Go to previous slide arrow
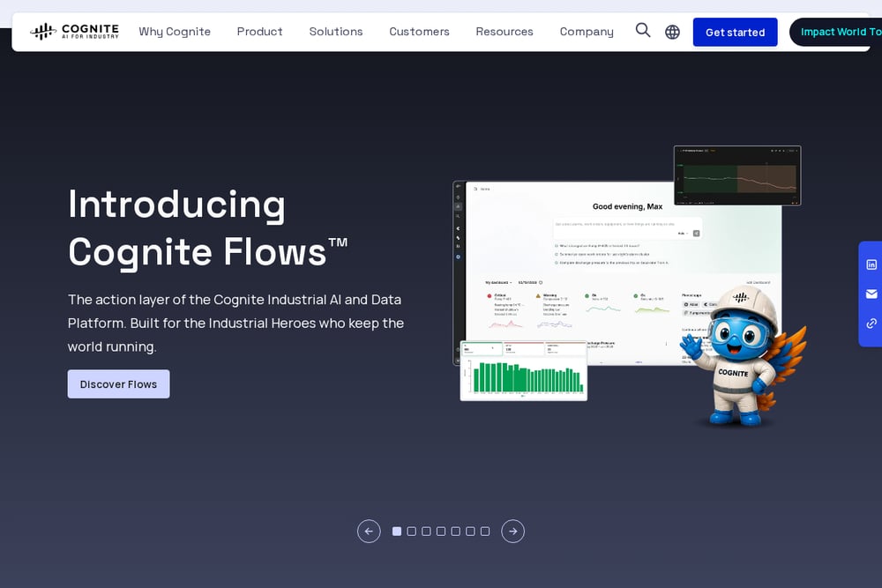The image size is (882, 588). click(x=369, y=532)
